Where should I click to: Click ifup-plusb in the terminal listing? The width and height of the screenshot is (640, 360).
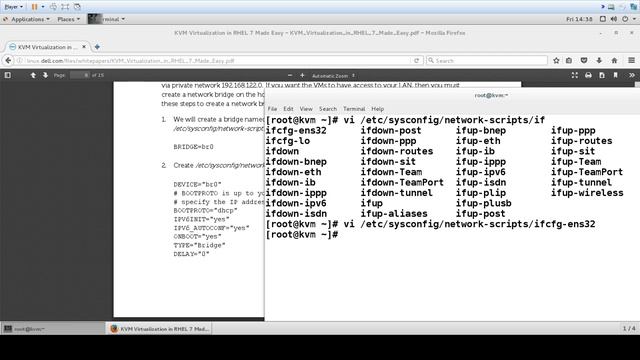coord(483,203)
